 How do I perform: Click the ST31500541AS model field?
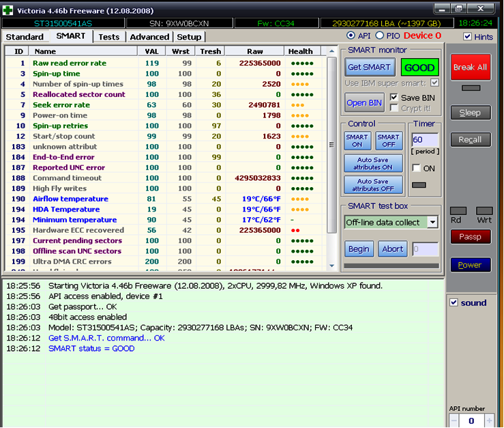point(63,23)
